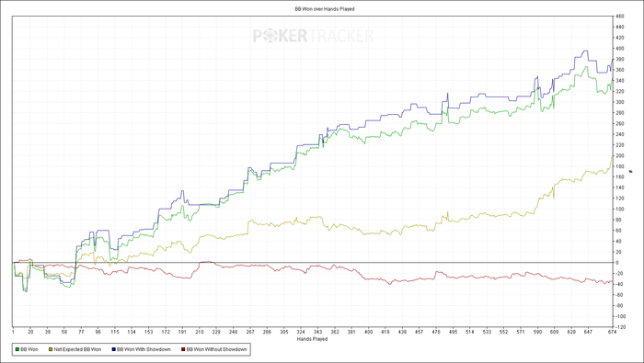The height and width of the screenshot is (363, 644).
Task: Select the 'BB Won Without Showdown' legend label
Action: coord(216,349)
